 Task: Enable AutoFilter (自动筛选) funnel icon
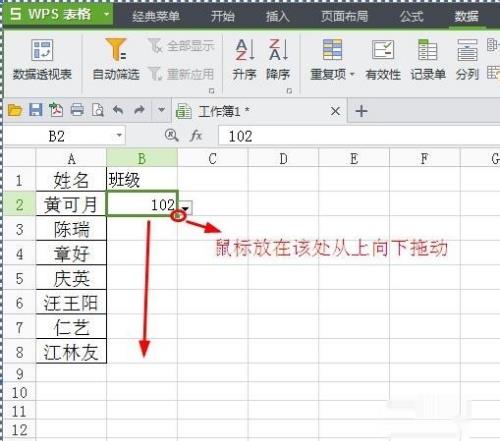point(116,59)
